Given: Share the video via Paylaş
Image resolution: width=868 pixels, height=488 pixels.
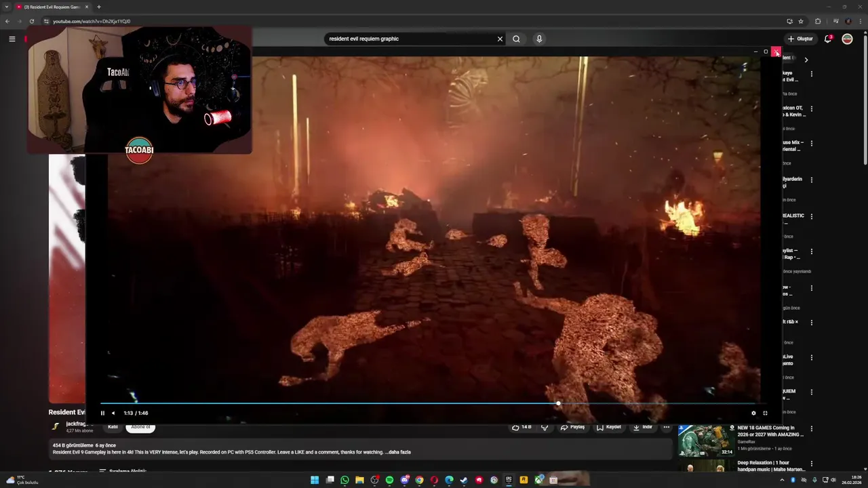Looking at the screenshot, I should point(572,427).
